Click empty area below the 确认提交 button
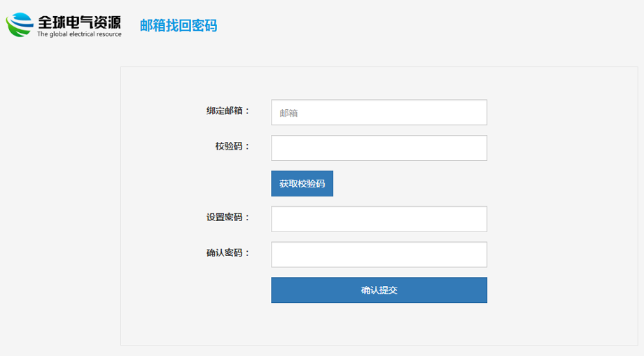The height and width of the screenshot is (356, 644). [x=379, y=324]
